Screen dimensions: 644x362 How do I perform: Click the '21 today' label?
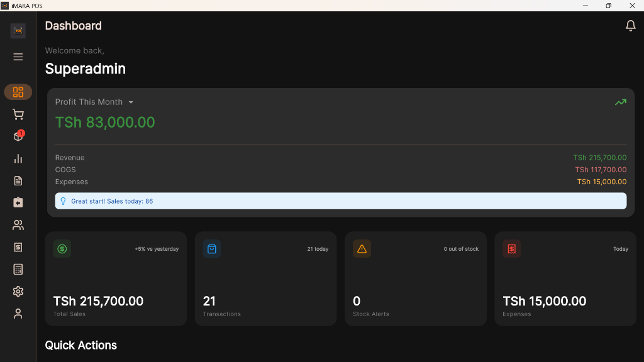pyautogui.click(x=318, y=249)
